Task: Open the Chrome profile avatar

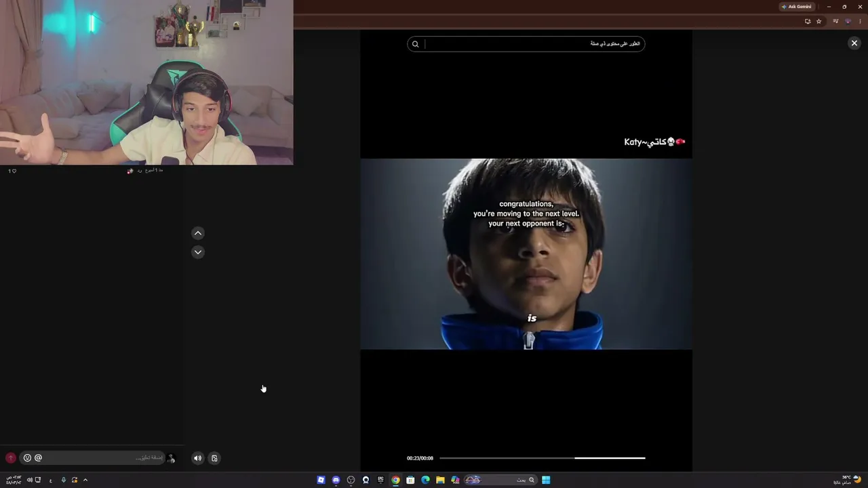Action: [848, 21]
